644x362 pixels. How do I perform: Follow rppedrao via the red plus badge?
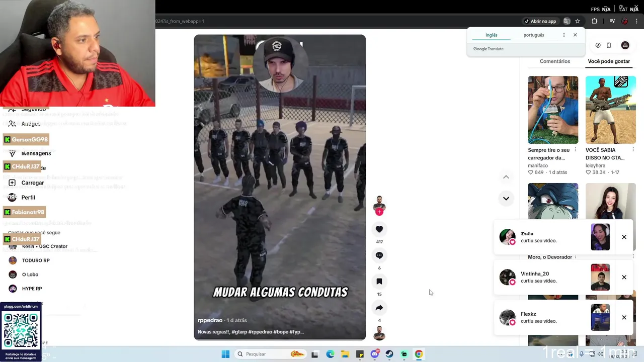379,212
